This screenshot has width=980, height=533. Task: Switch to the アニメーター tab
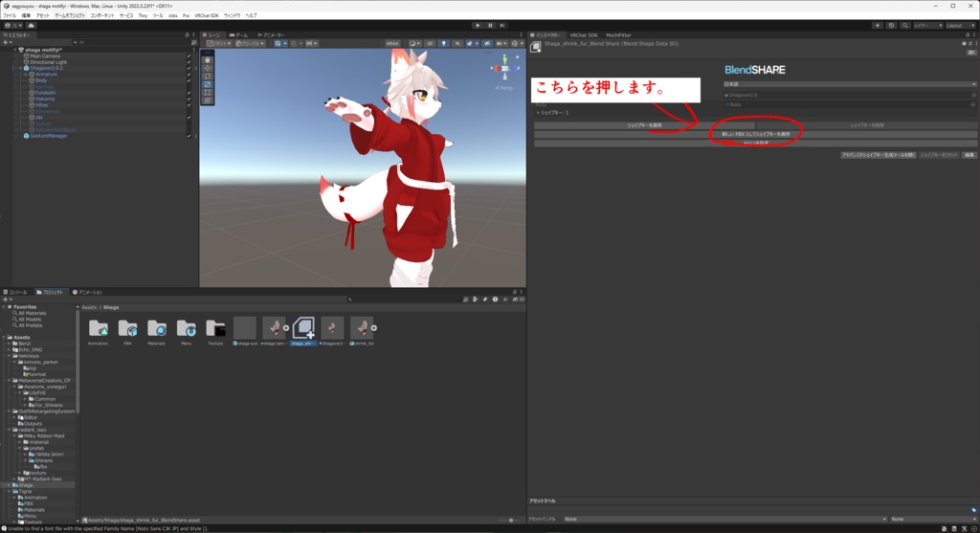pyautogui.click(x=271, y=35)
